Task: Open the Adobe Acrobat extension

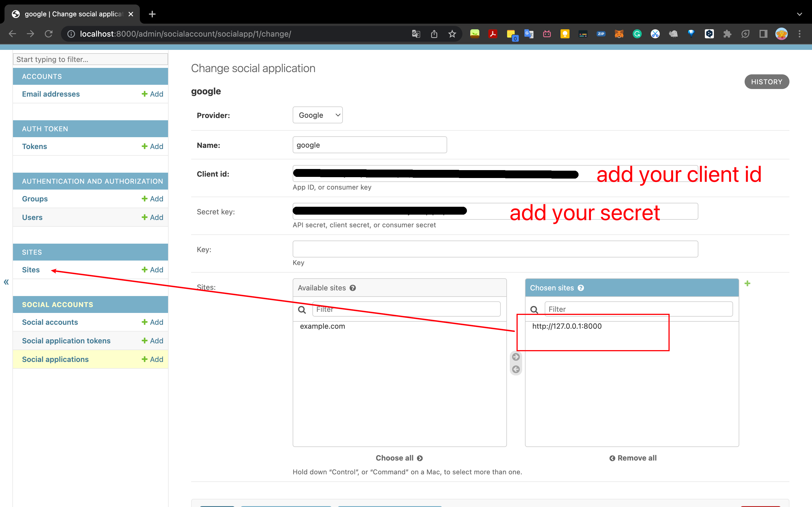Action: [x=493, y=34]
